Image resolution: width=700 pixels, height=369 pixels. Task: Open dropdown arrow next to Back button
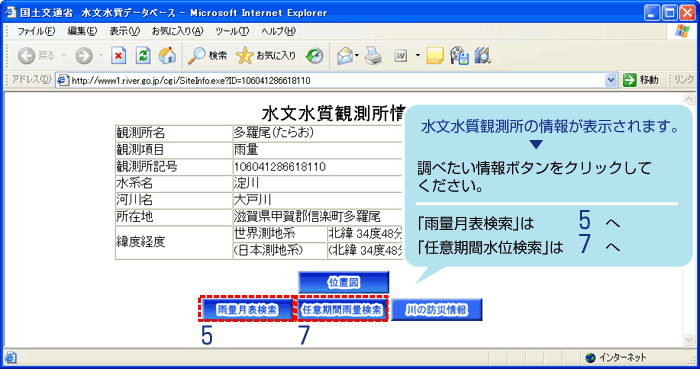[x=63, y=56]
